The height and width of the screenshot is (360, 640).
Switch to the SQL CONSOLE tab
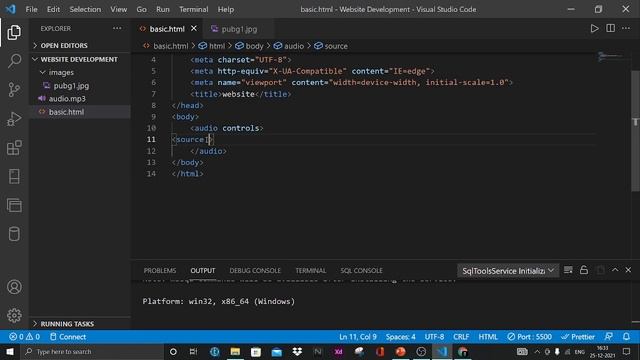tap(362, 270)
